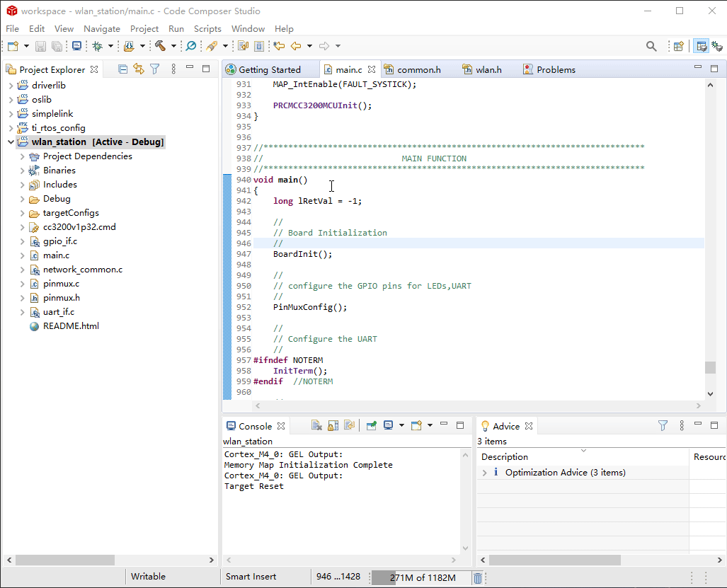
Task: Click the toolbar search magnifier icon
Action: 651,46
